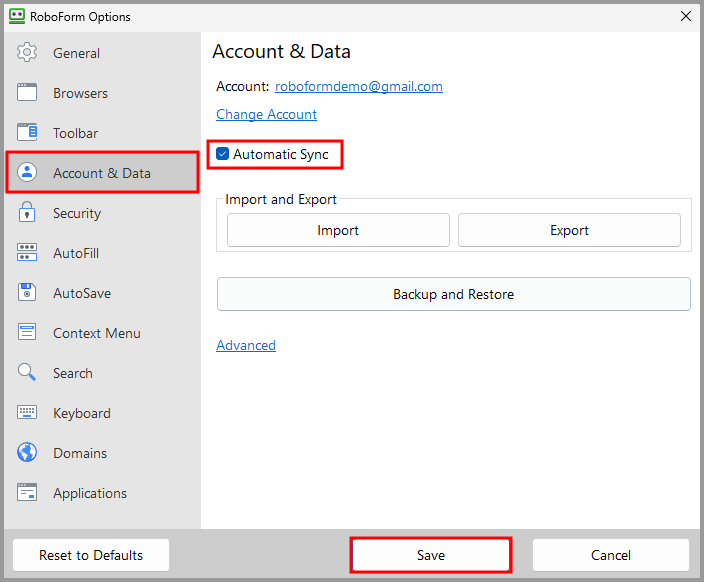Select the Security section label
This screenshot has width=704, height=582.
(77, 213)
